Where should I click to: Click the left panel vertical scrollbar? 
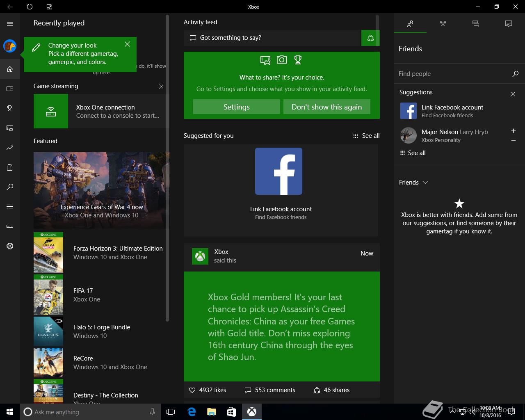pyautogui.click(x=167, y=168)
